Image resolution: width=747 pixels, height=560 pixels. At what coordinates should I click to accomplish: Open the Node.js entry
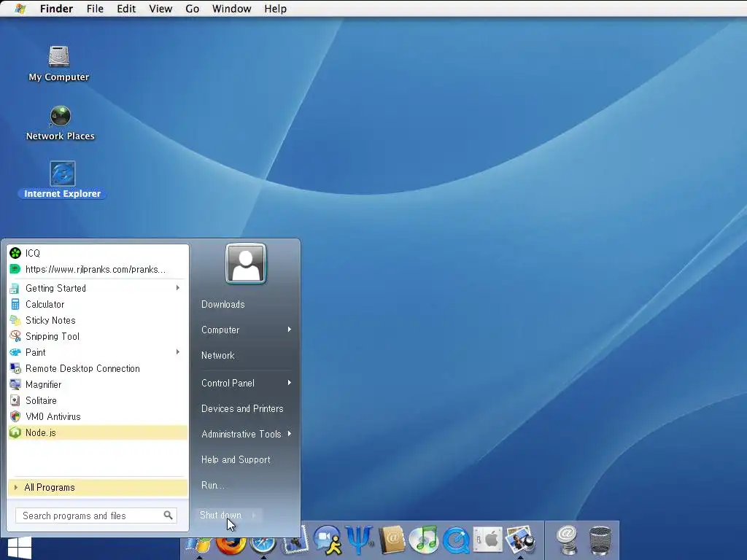tap(98, 432)
